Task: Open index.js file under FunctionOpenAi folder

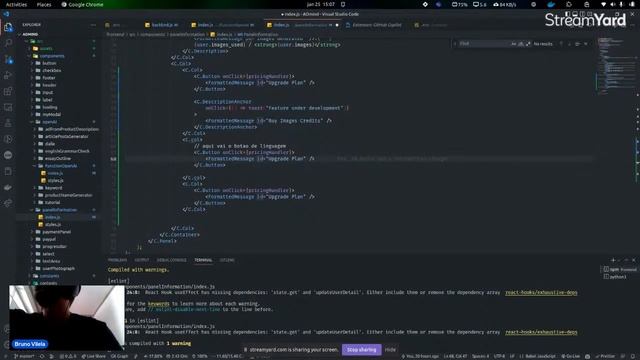Action: pos(55,173)
